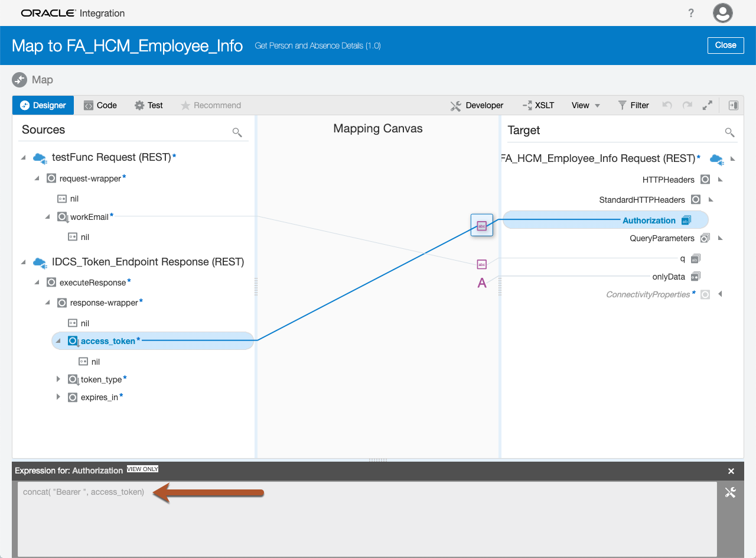Image resolution: width=756 pixels, height=558 pixels.
Task: Open expression tools wrench icon
Action: (x=730, y=492)
